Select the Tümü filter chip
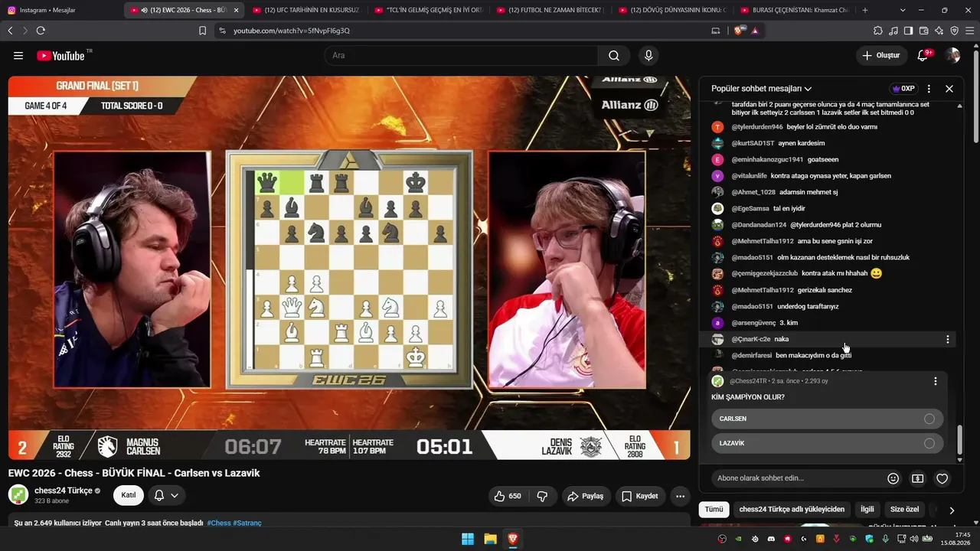The height and width of the screenshot is (551, 980). click(x=714, y=510)
